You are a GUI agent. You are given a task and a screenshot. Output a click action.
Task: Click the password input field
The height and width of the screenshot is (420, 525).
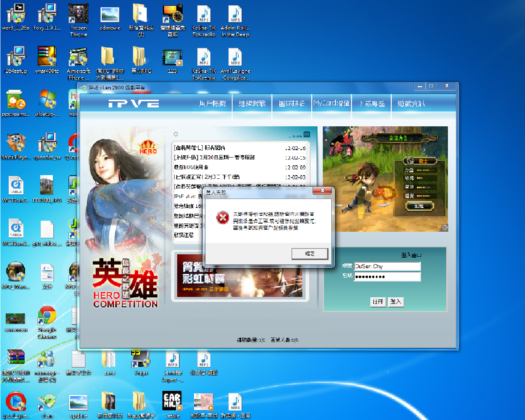pos(387,276)
